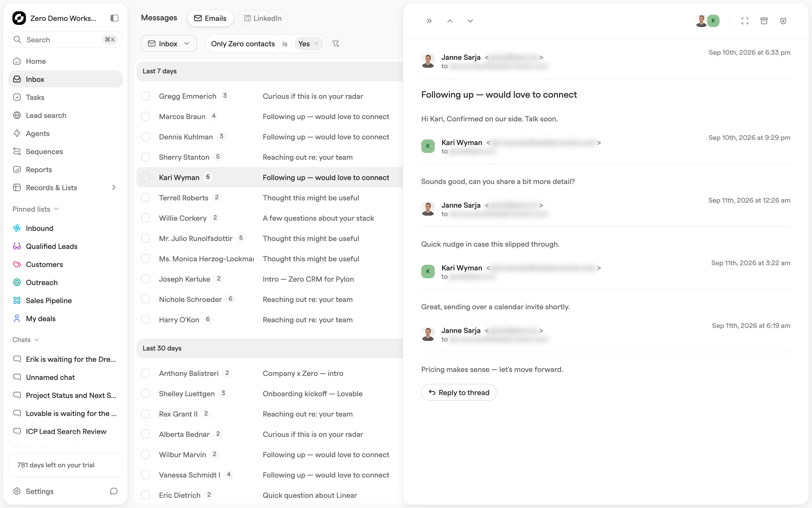Switch to Emails tab
812x508 pixels.
[210, 18]
